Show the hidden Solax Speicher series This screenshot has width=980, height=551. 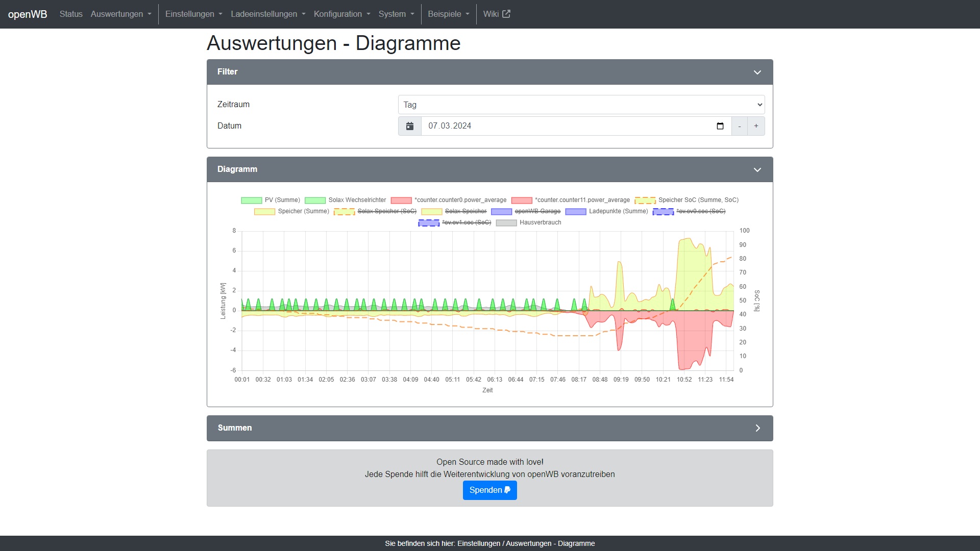[x=454, y=211]
